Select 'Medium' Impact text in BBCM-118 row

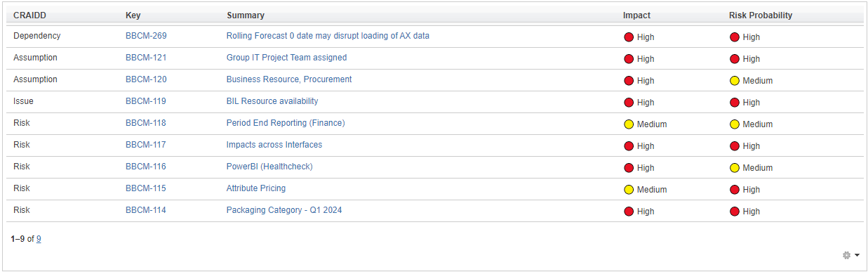pos(652,124)
